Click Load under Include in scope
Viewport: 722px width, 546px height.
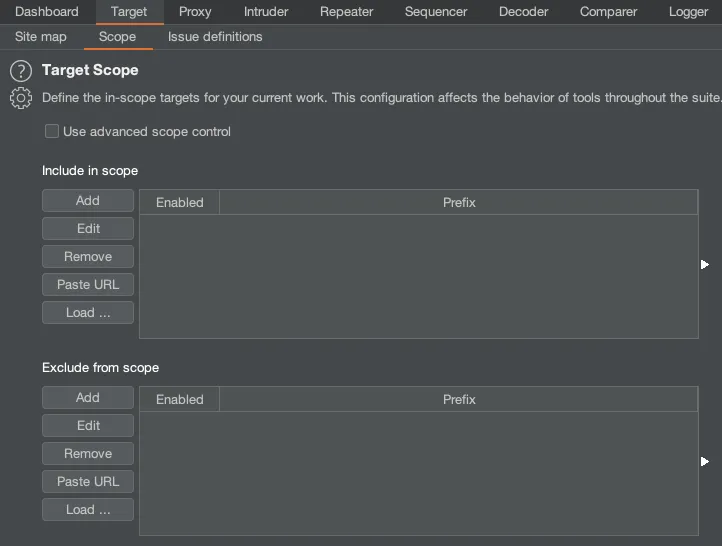click(88, 313)
